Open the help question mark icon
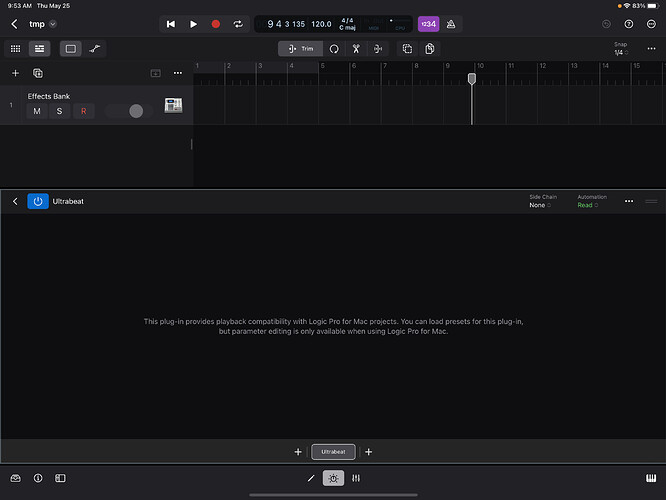666x500 pixels. click(x=629, y=24)
